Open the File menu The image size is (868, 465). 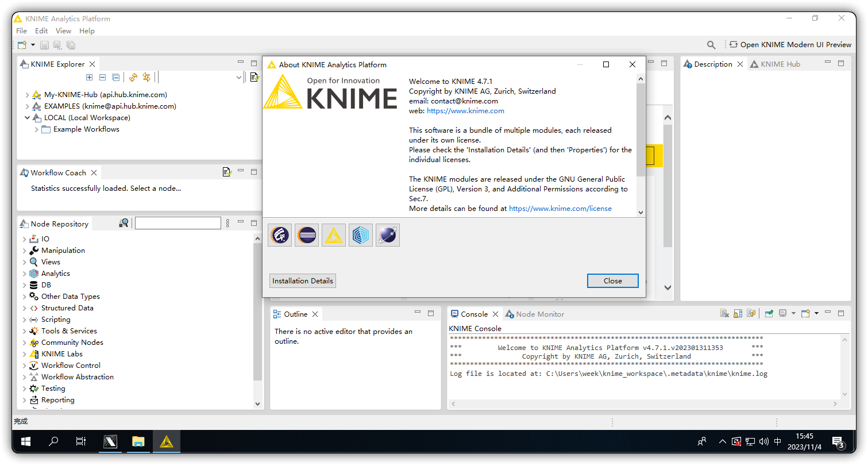(21, 31)
